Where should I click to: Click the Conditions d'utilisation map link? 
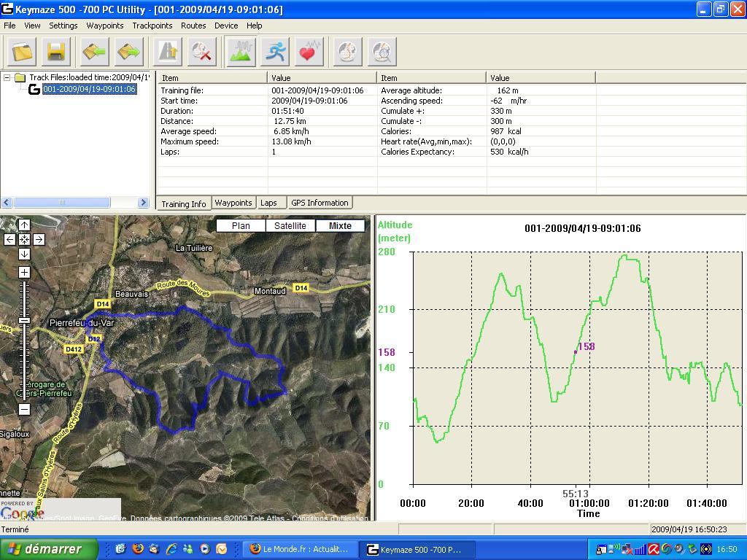pos(332,518)
